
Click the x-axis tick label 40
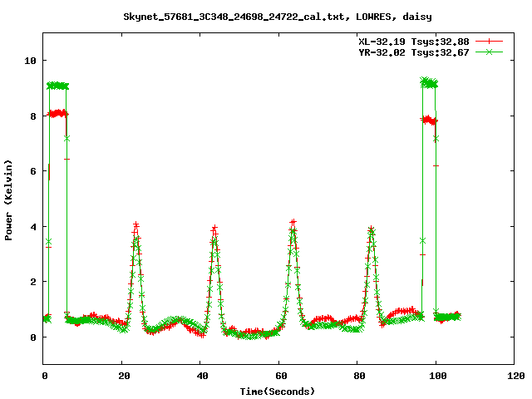tap(202, 376)
